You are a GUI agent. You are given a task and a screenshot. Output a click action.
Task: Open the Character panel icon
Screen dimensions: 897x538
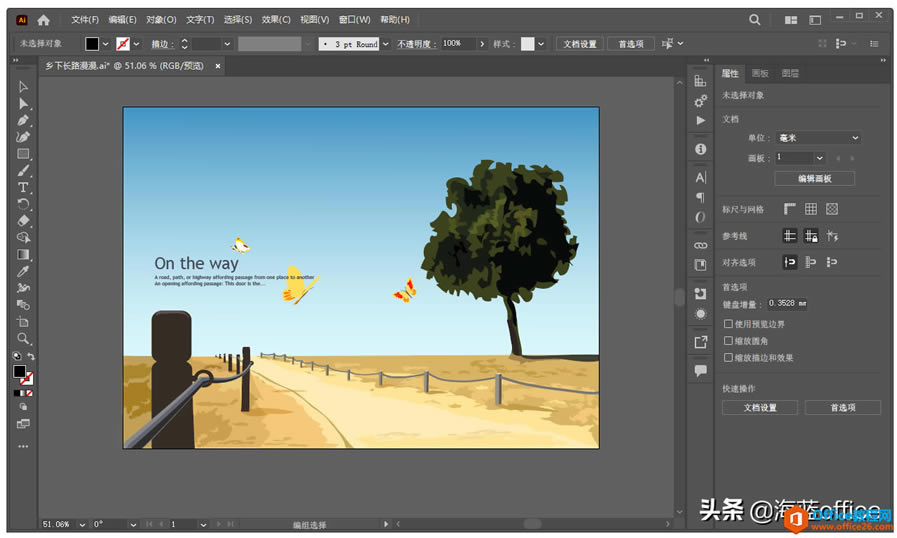(700, 177)
